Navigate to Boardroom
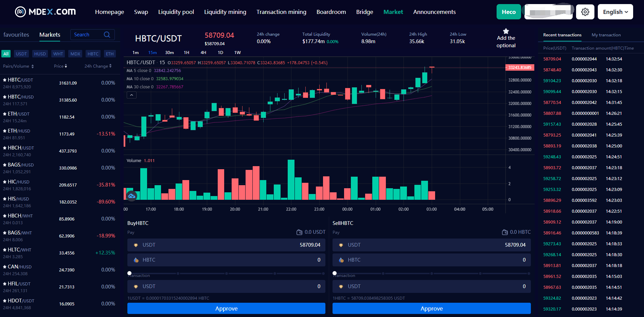Image resolution: width=644 pixels, height=317 pixels. point(331,12)
